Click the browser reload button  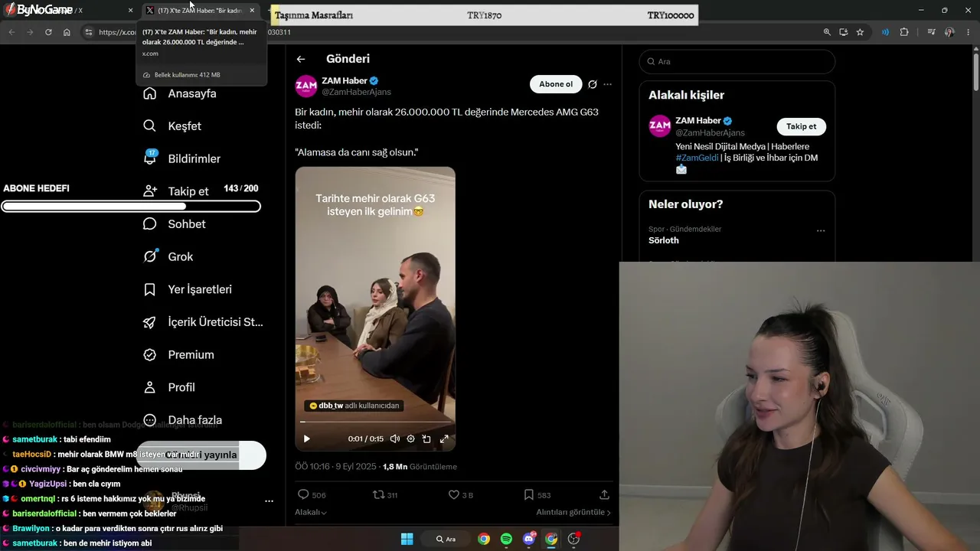click(x=48, y=32)
